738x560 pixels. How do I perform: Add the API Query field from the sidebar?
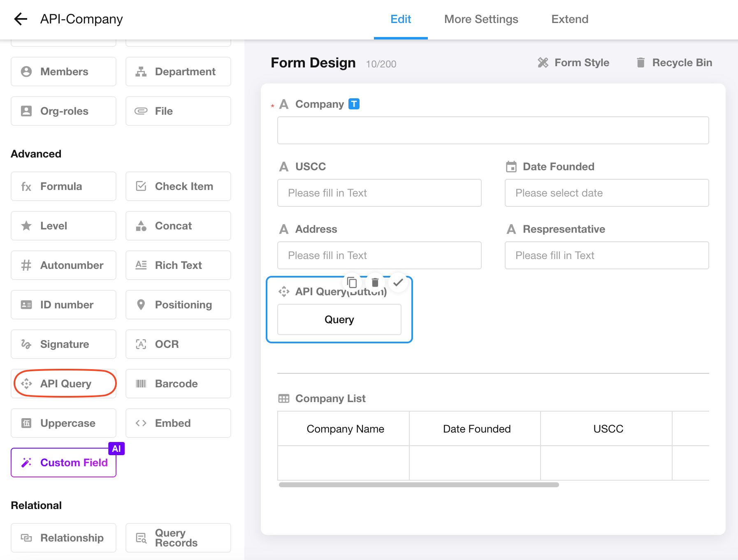pos(64,384)
